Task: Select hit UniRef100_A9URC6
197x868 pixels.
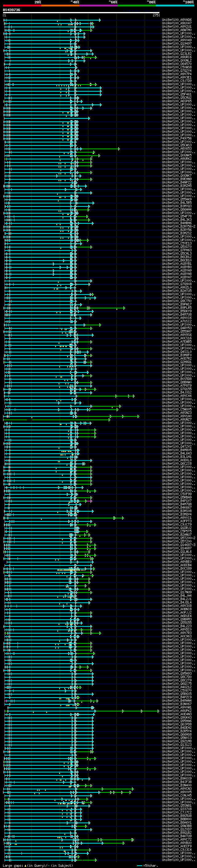Action: pyautogui.click(x=177, y=57)
